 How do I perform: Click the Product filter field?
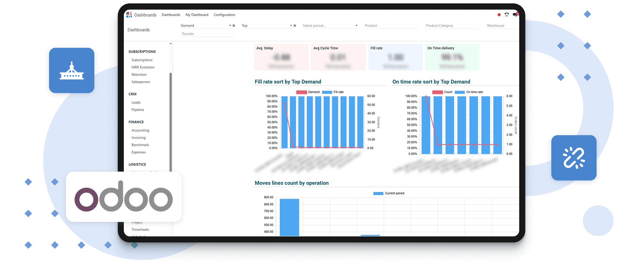391,26
